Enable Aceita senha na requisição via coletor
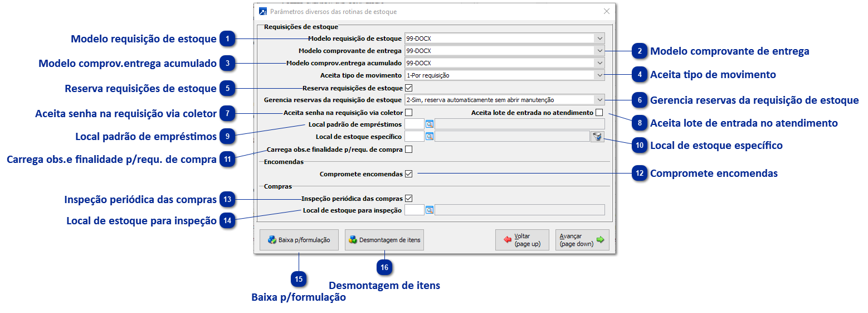Viewport: 868px width, 313px height. coord(408,113)
